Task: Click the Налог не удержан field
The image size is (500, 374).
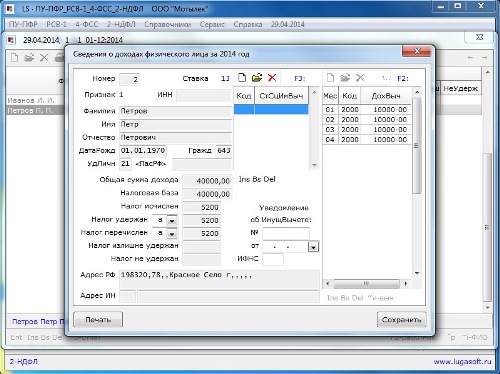Action: coord(201,259)
